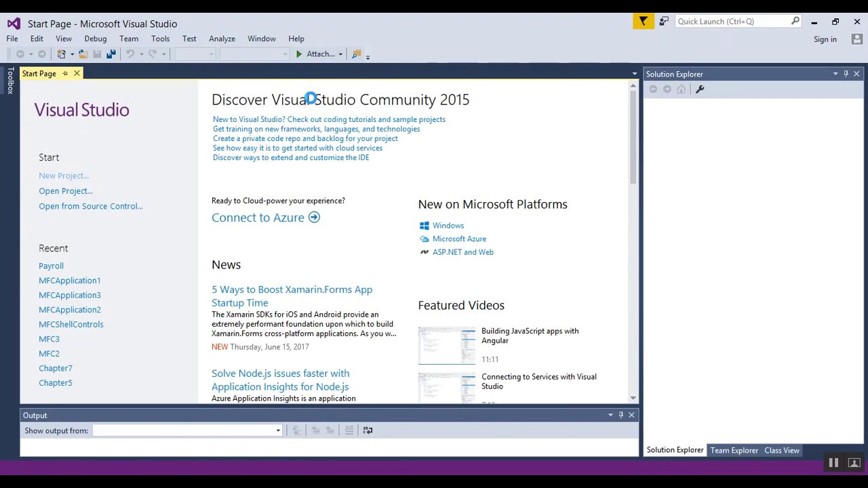Toggle Word Wrap in Output toolbar
Screen dimensions: 868x488
[368, 430]
